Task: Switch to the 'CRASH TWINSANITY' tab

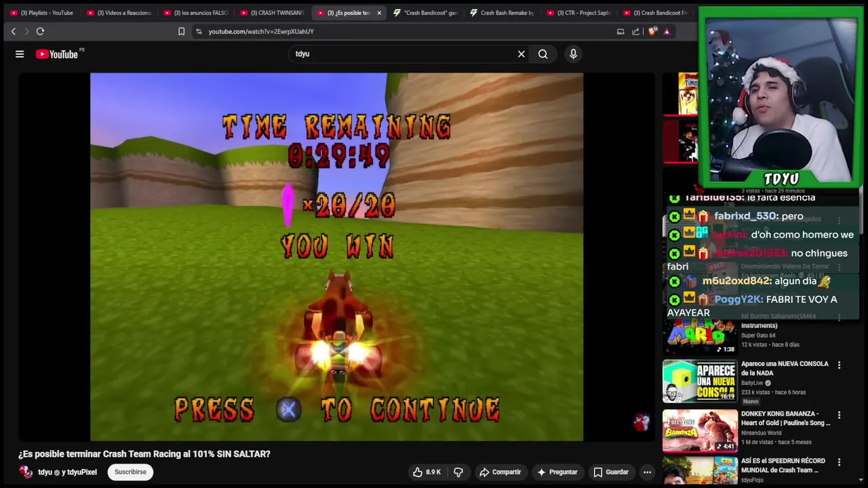Action: 273,13
